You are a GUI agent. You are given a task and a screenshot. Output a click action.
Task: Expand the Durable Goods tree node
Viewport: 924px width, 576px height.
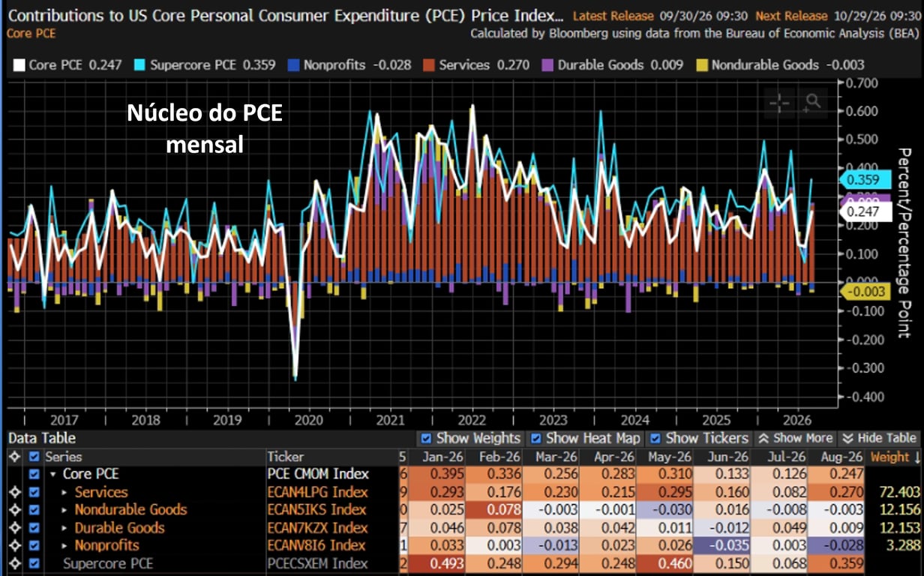point(64,528)
